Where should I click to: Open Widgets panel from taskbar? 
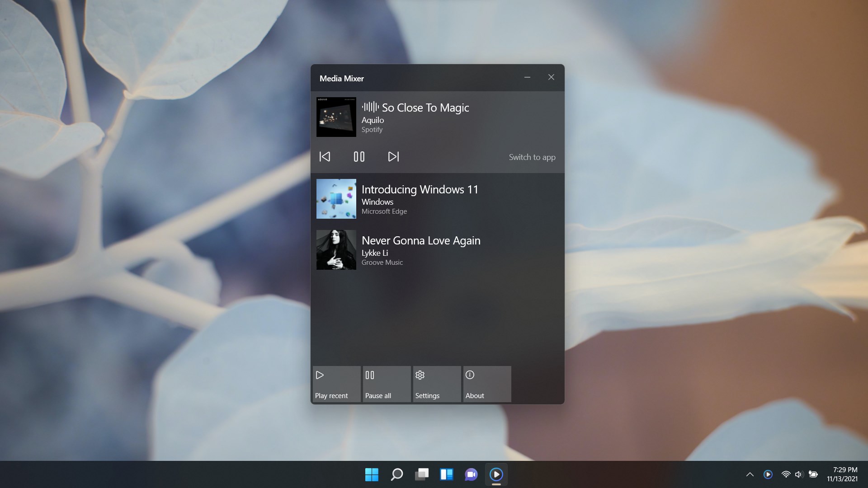pos(446,474)
